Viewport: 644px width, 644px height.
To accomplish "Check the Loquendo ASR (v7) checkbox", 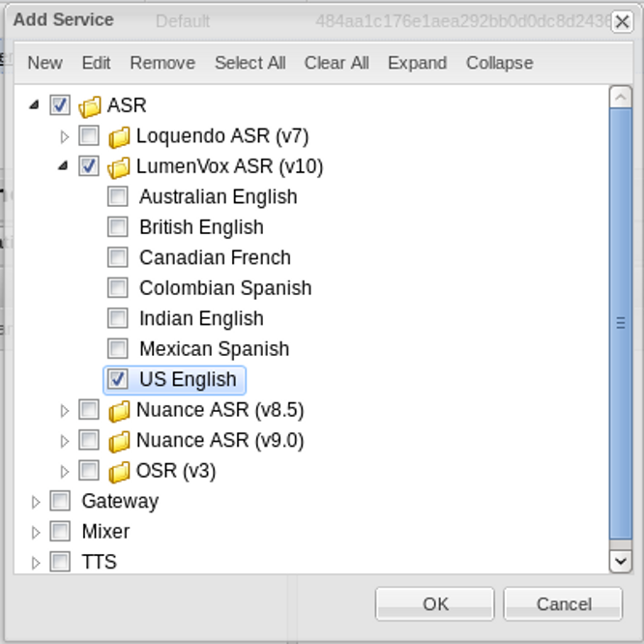I will pos(89,135).
